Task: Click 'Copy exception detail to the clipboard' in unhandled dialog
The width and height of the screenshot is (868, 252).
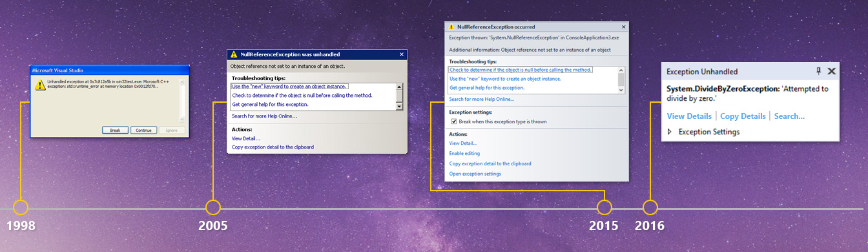Action: 273,147
